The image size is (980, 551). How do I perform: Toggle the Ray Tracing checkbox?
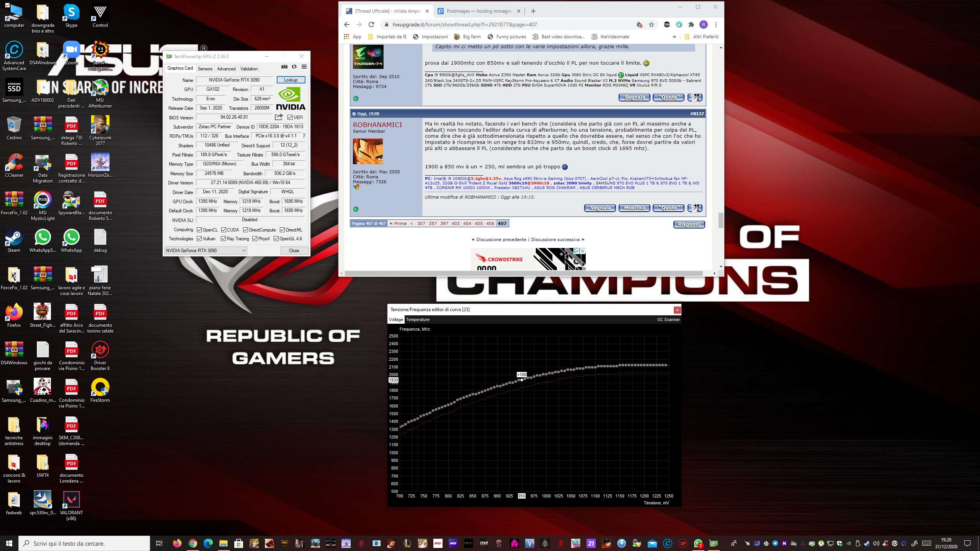(x=223, y=239)
